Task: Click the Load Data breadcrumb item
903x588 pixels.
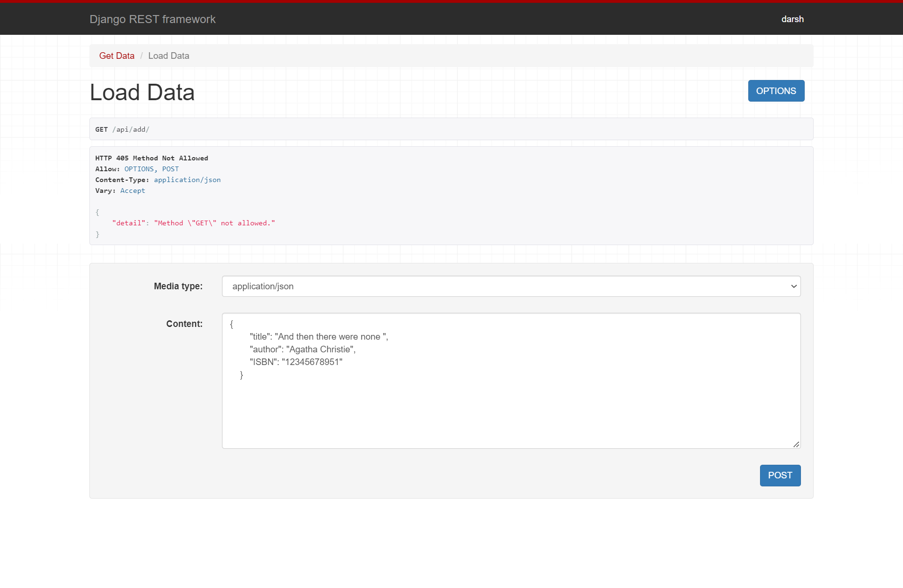Action: pyautogui.click(x=168, y=56)
